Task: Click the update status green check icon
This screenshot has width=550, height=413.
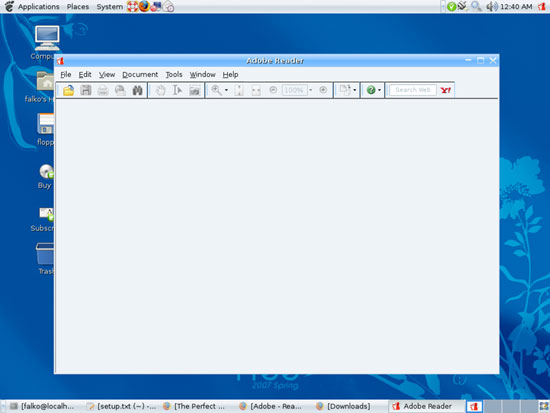Action: tap(452, 6)
